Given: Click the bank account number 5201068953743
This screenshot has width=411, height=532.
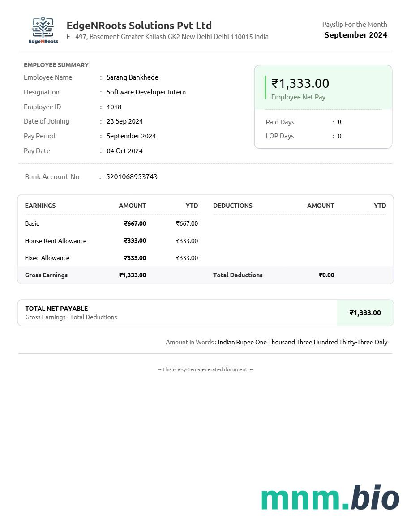Looking at the screenshot, I should point(132,177).
